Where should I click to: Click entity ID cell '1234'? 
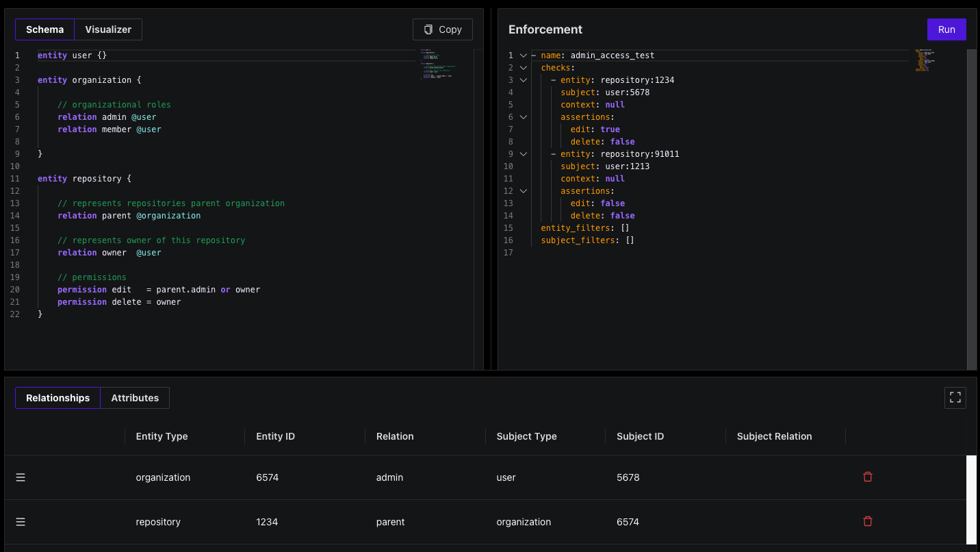coord(267,522)
